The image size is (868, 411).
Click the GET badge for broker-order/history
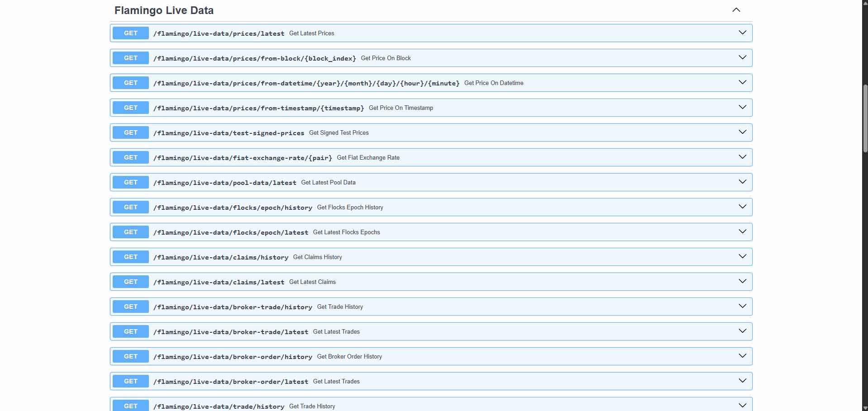[131, 356]
